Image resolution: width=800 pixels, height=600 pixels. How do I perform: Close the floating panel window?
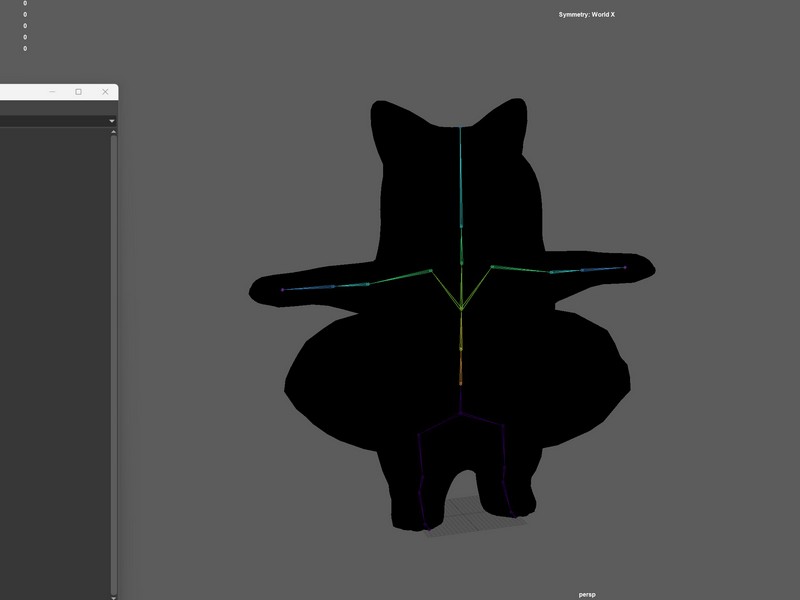pos(105,92)
